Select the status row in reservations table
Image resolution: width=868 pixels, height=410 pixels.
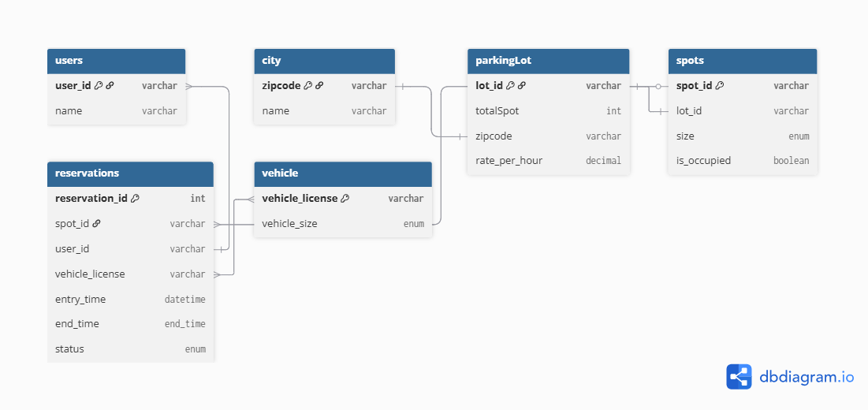130,349
